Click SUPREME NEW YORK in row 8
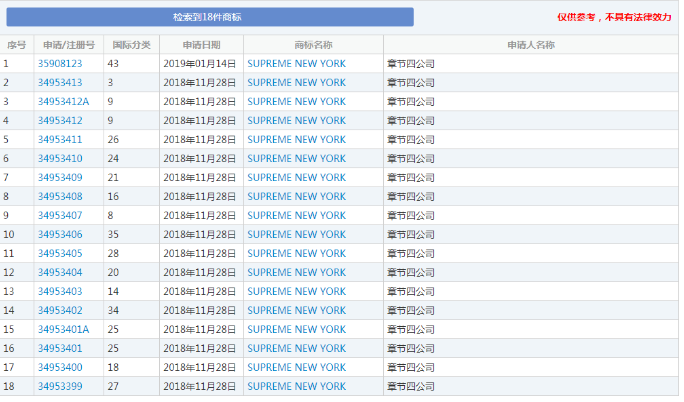Screen dimensions: 684x402 coord(297,196)
